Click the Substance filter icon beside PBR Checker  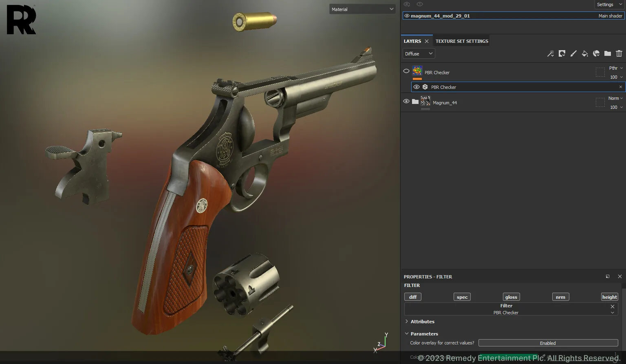click(x=425, y=87)
